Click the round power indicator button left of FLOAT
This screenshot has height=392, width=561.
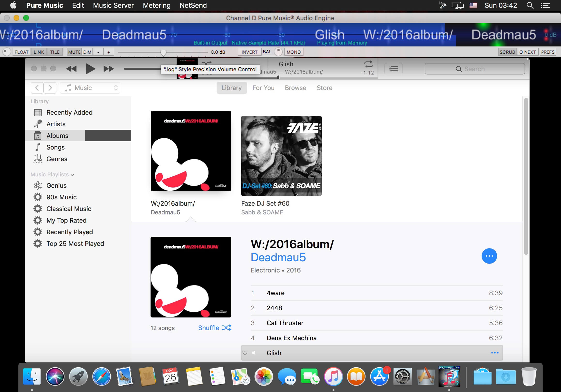coord(7,52)
